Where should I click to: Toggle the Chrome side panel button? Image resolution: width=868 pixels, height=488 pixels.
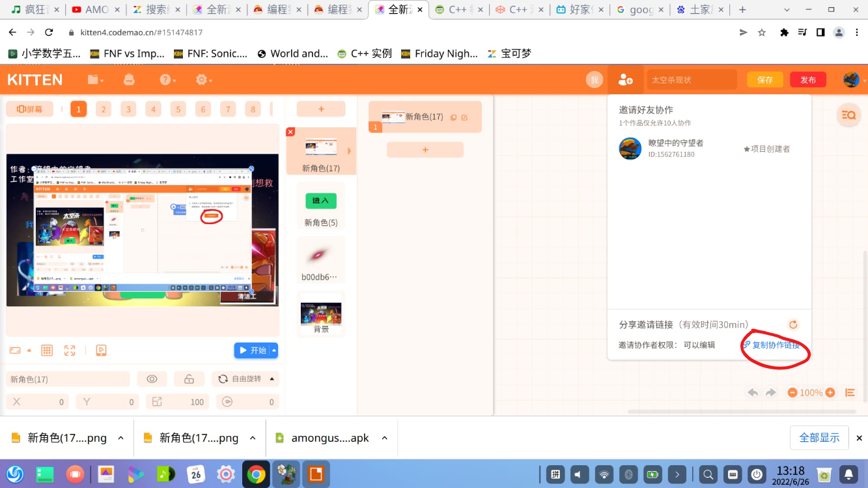[x=820, y=33]
